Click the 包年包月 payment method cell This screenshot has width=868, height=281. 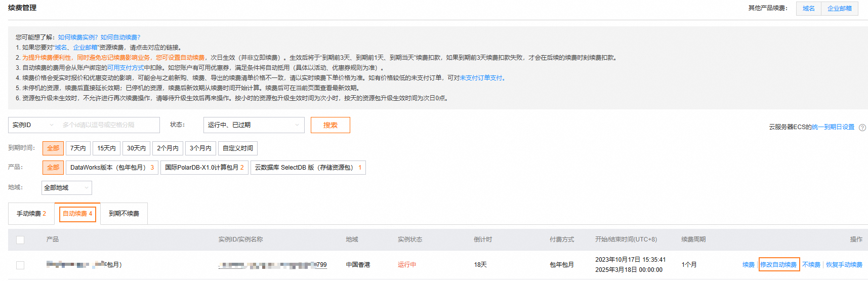coord(562,265)
